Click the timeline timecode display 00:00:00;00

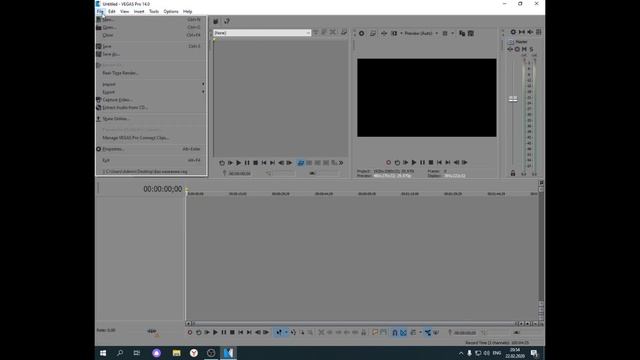[x=162, y=189]
